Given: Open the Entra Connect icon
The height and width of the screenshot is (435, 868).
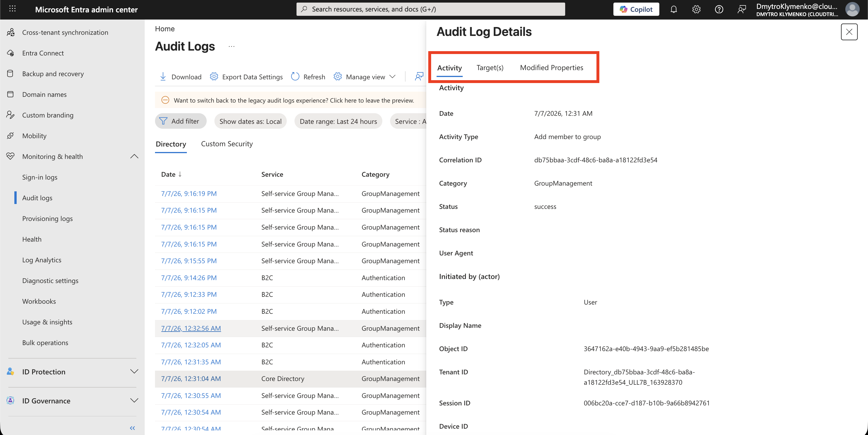Looking at the screenshot, I should point(11,53).
